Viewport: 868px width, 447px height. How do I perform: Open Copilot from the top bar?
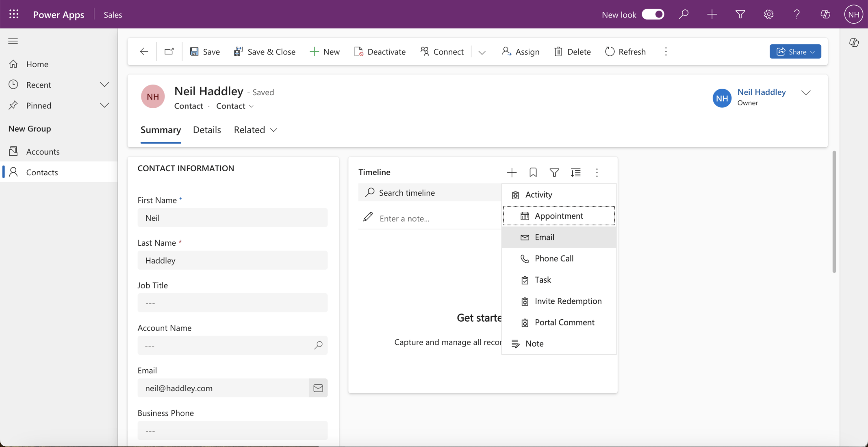point(825,14)
